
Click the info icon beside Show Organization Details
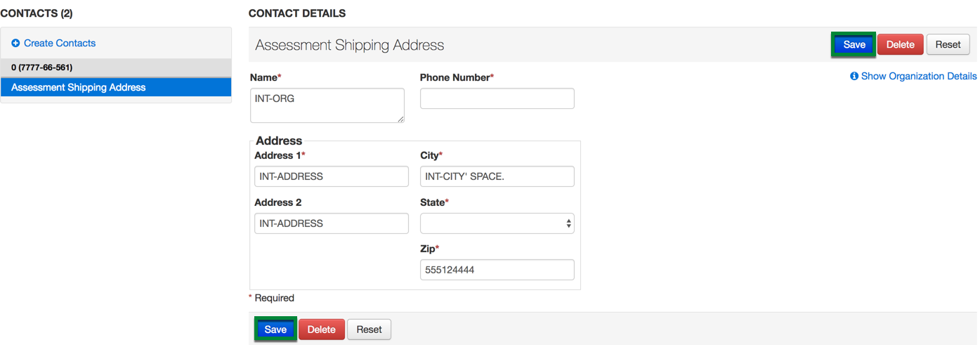click(x=854, y=76)
